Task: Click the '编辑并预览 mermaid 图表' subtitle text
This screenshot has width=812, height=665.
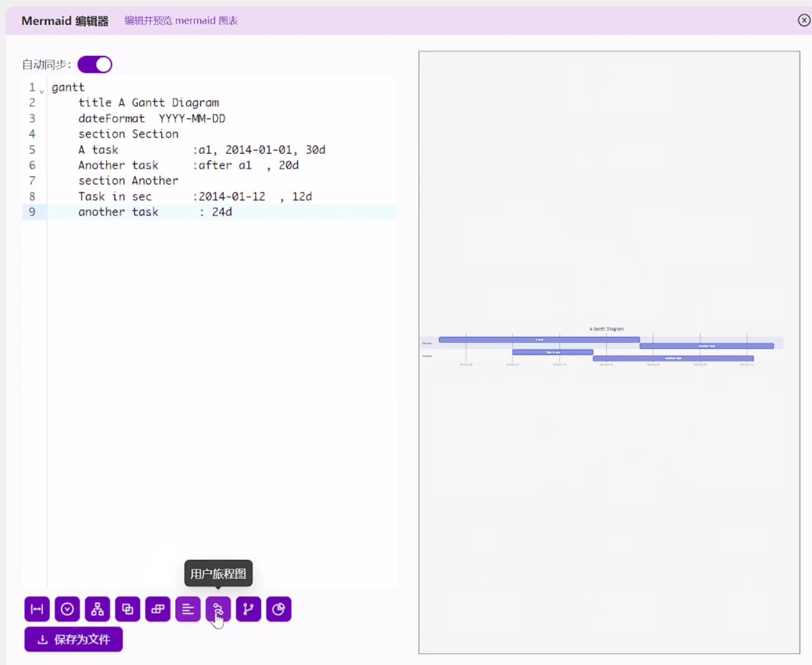Action: [x=181, y=21]
